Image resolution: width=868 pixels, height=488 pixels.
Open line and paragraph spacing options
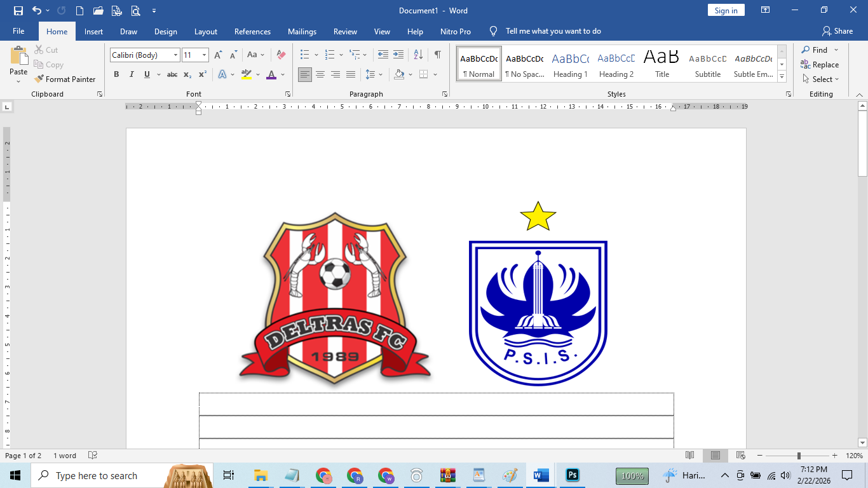371,74
